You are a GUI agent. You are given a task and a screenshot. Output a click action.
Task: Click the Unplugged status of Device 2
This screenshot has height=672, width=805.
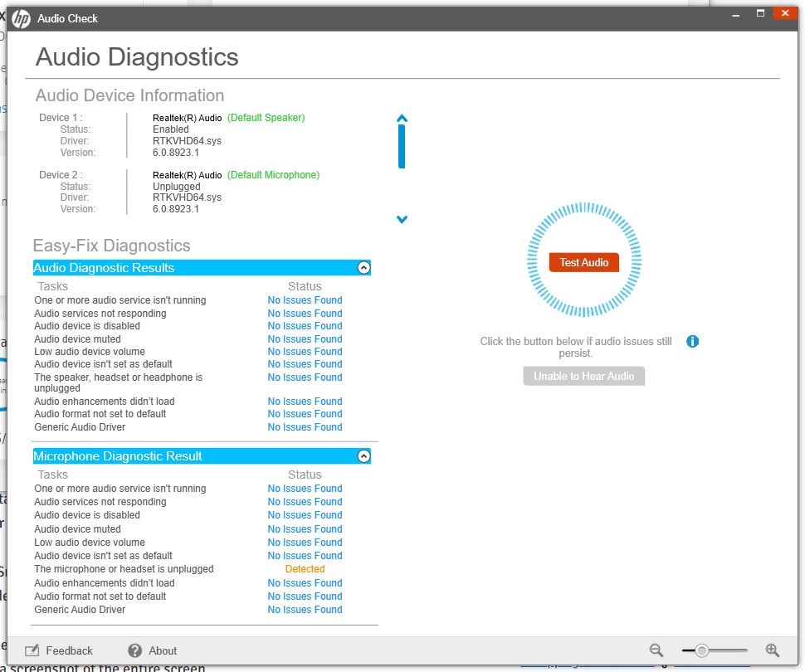pyautogui.click(x=177, y=187)
